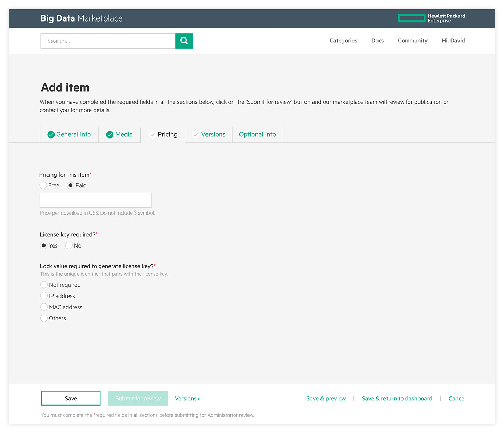The height and width of the screenshot is (434, 504).
Task: Click the Cancel link
Action: click(457, 399)
